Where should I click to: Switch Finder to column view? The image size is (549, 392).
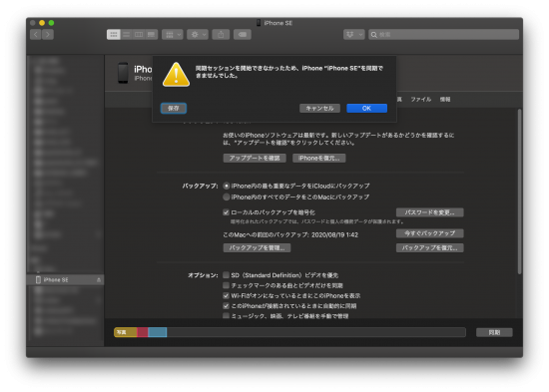[x=139, y=34]
